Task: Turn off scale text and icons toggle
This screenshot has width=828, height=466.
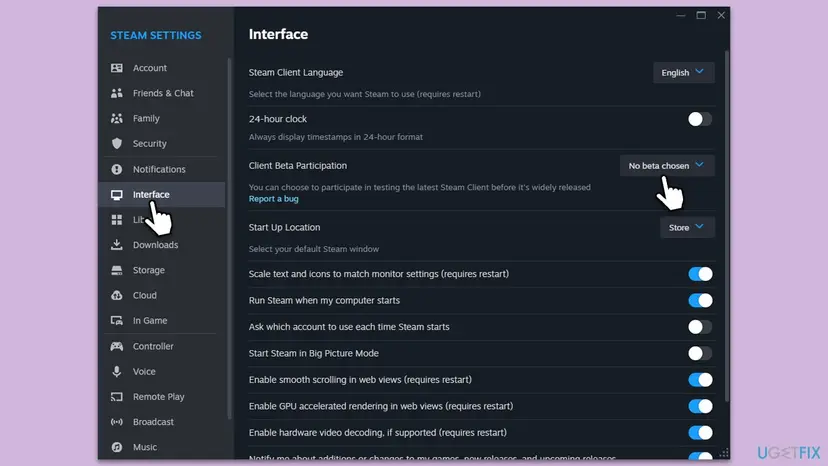Action: (700, 274)
